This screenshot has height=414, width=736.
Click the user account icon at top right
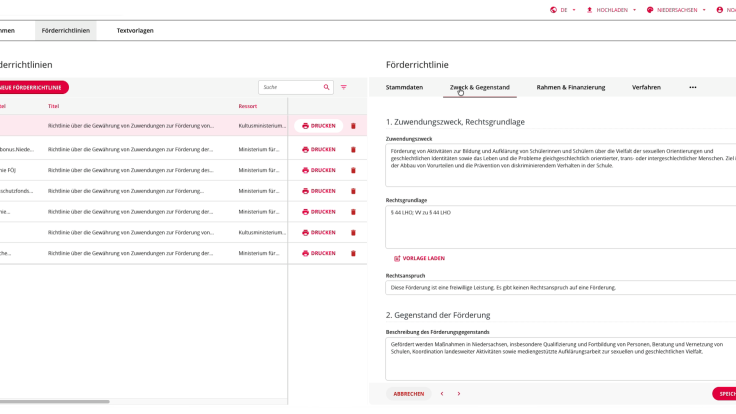tap(720, 10)
